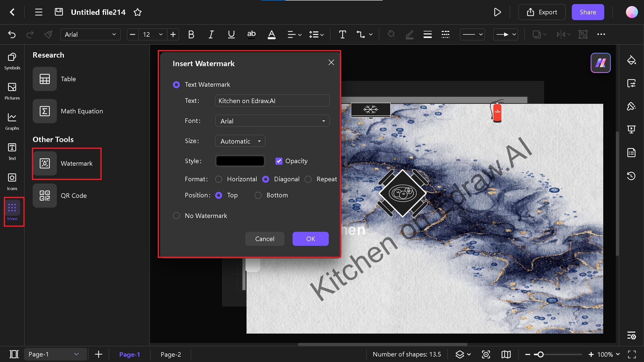Screen dimensions: 644x362
Task: Click the fullscreen icon in status bar
Action: [632, 354]
